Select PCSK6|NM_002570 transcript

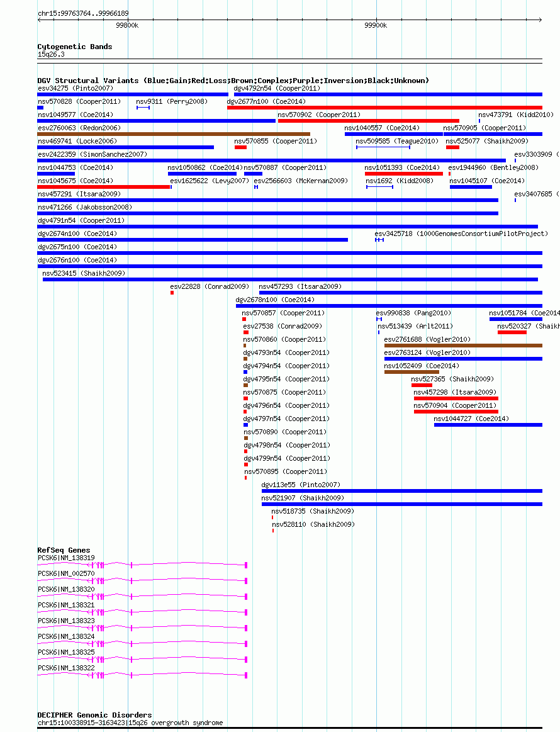[66, 573]
